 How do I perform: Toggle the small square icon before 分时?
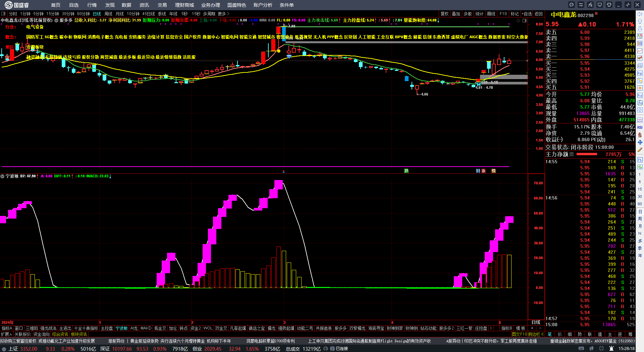3,14
